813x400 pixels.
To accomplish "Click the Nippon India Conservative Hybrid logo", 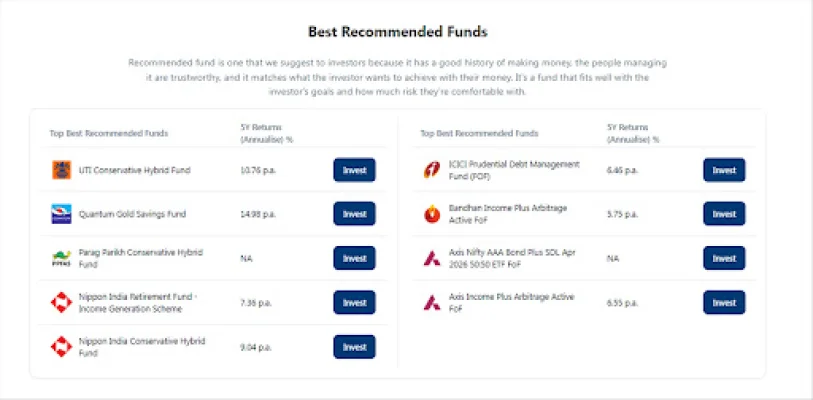I will [61, 347].
